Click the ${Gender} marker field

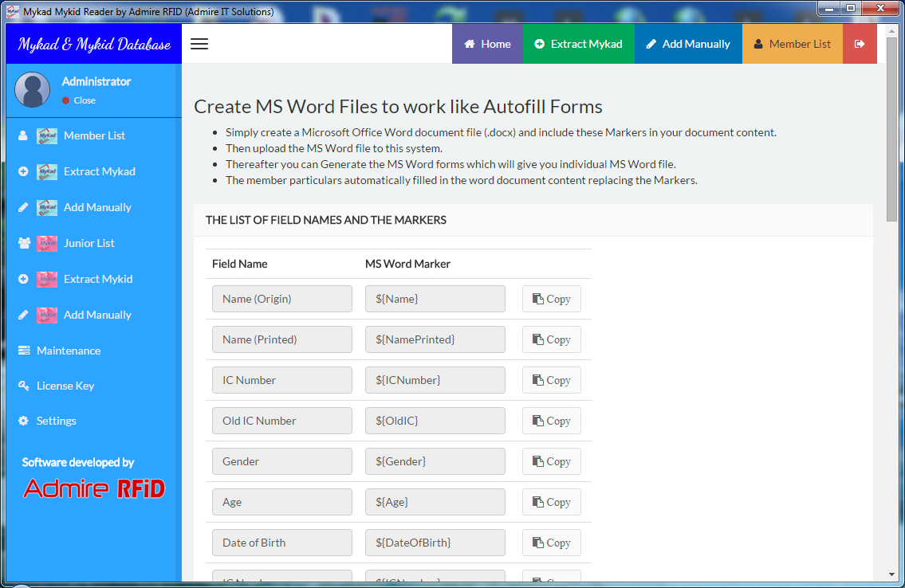tap(435, 461)
